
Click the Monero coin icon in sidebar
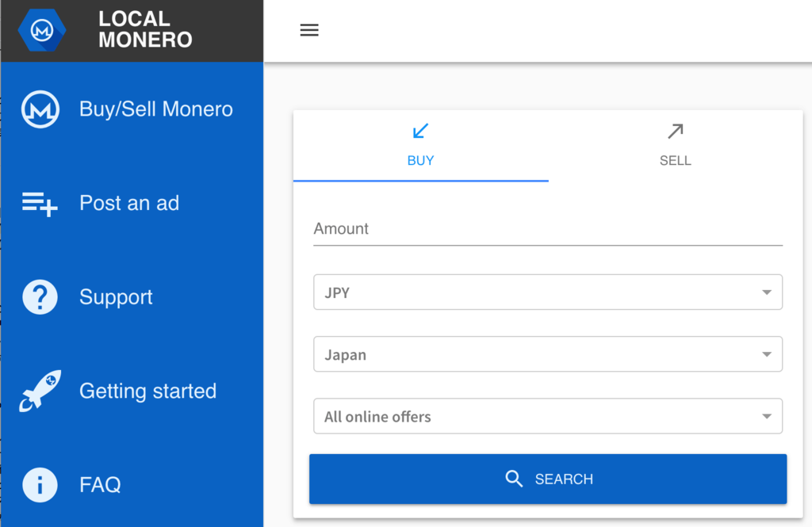point(40,109)
